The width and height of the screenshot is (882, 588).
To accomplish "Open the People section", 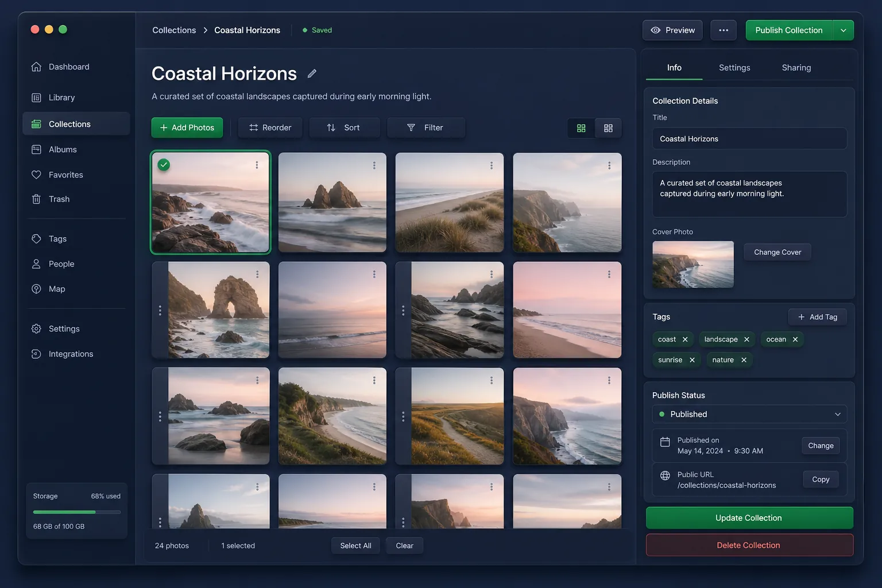I will click(76, 264).
